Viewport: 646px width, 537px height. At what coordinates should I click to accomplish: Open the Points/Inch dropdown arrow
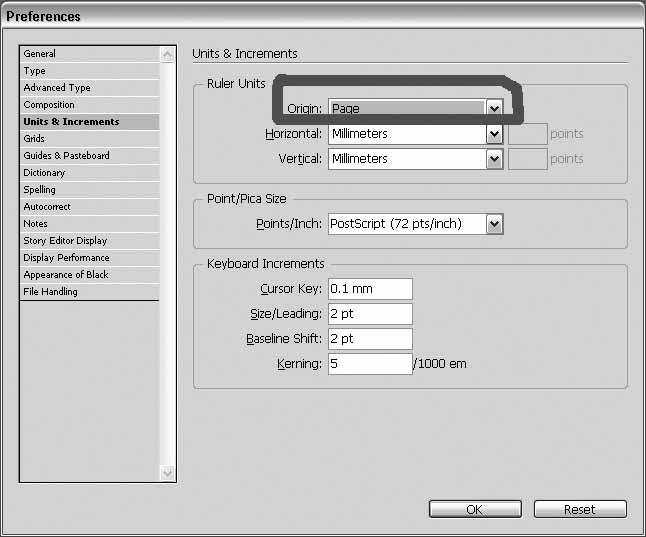[x=494, y=224]
